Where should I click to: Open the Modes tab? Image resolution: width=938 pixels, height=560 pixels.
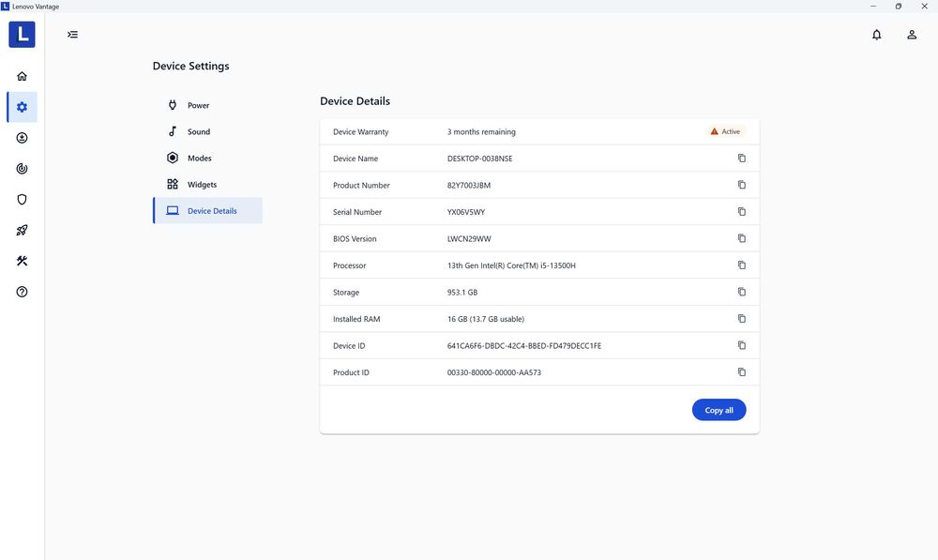(199, 159)
